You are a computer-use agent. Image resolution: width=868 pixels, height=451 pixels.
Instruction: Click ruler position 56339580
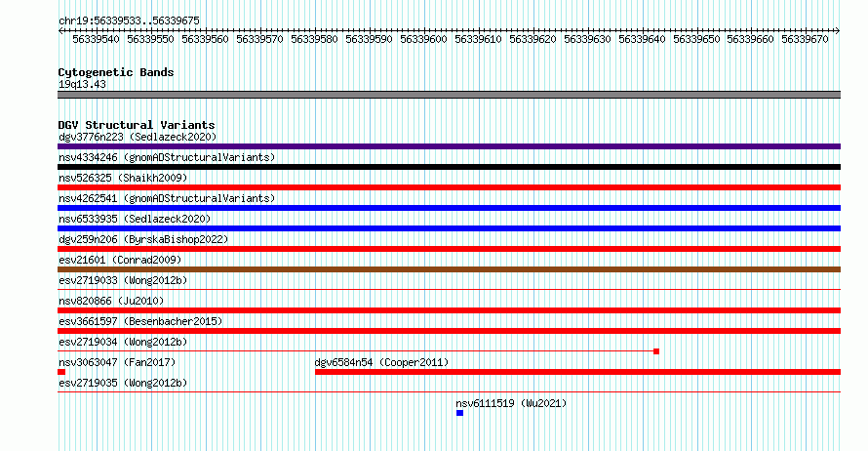click(314, 39)
